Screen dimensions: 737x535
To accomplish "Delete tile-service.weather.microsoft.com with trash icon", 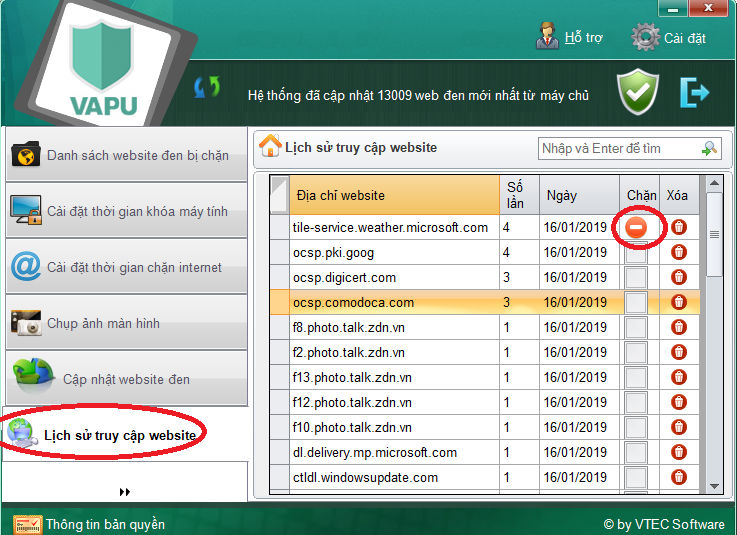I will tap(679, 227).
